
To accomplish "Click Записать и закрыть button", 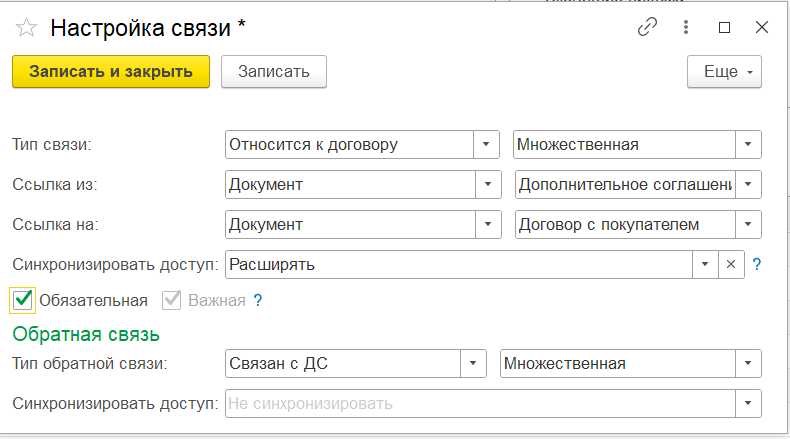I will pyautogui.click(x=110, y=72).
